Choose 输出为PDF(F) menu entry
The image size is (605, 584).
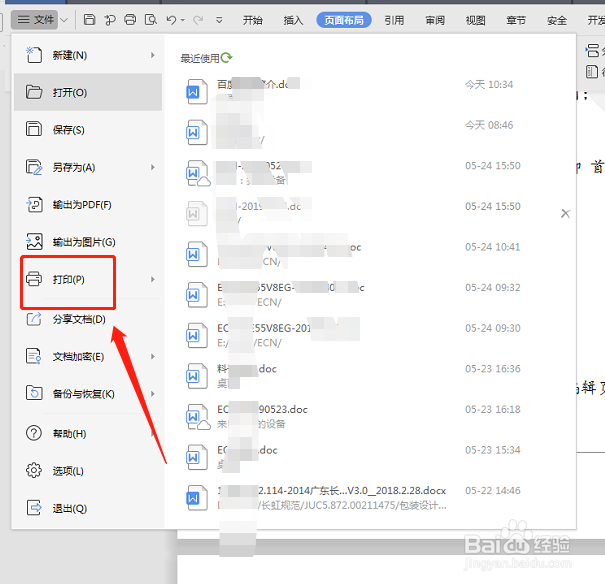[x=88, y=204]
